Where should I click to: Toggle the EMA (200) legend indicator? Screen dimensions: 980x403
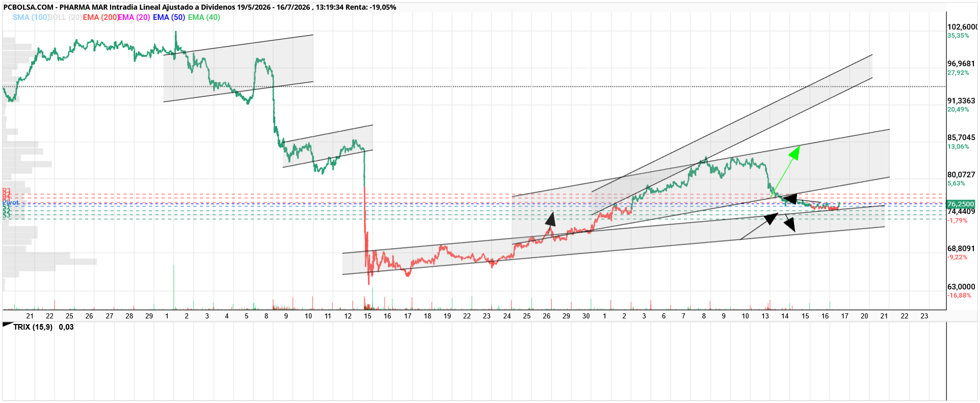point(100,17)
